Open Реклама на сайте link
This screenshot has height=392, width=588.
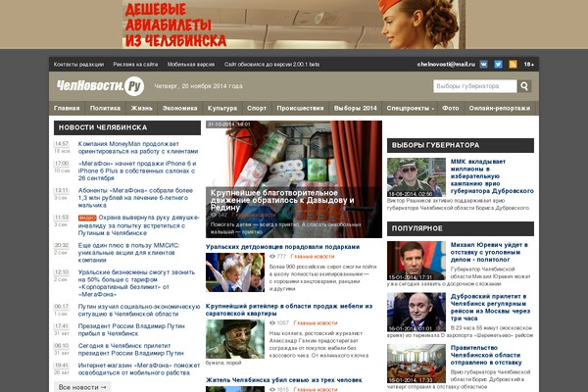pyautogui.click(x=135, y=65)
